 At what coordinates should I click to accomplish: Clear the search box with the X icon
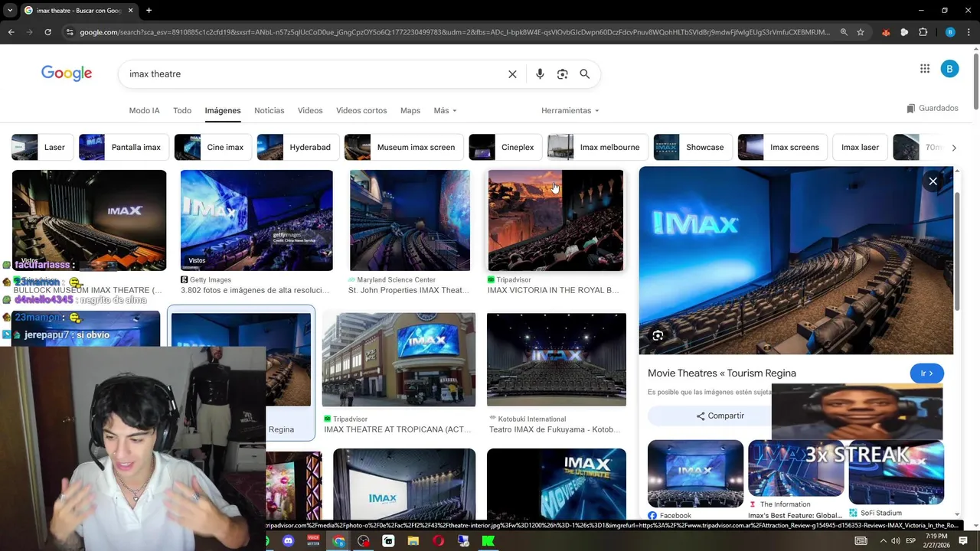[x=512, y=74]
